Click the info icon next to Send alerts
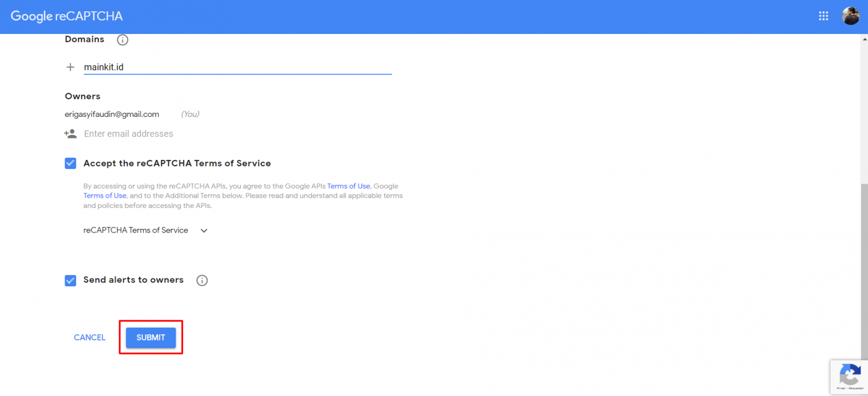The height and width of the screenshot is (396, 868). point(202,280)
